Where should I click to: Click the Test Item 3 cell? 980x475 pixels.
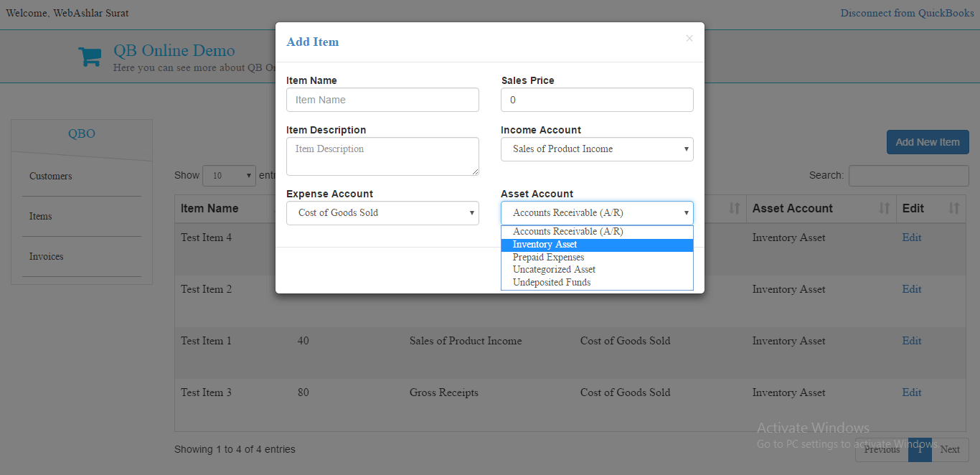coord(207,392)
